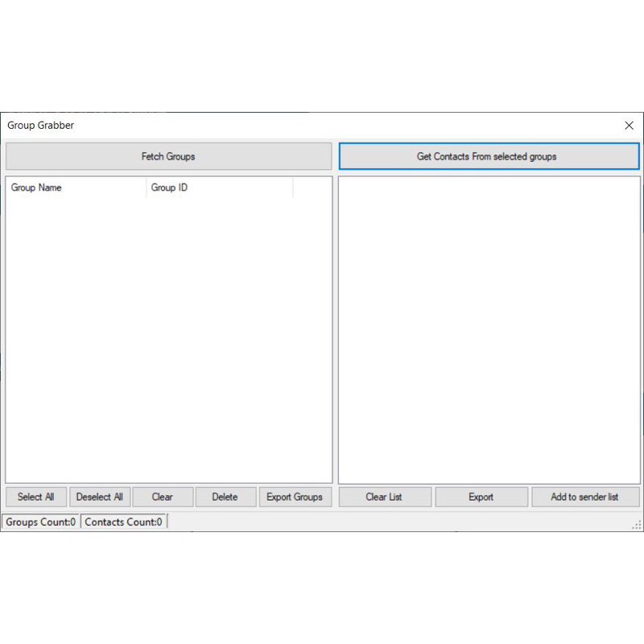Click the Group Grabber title bar
Viewport: 644px width, 644px height.
point(322,126)
